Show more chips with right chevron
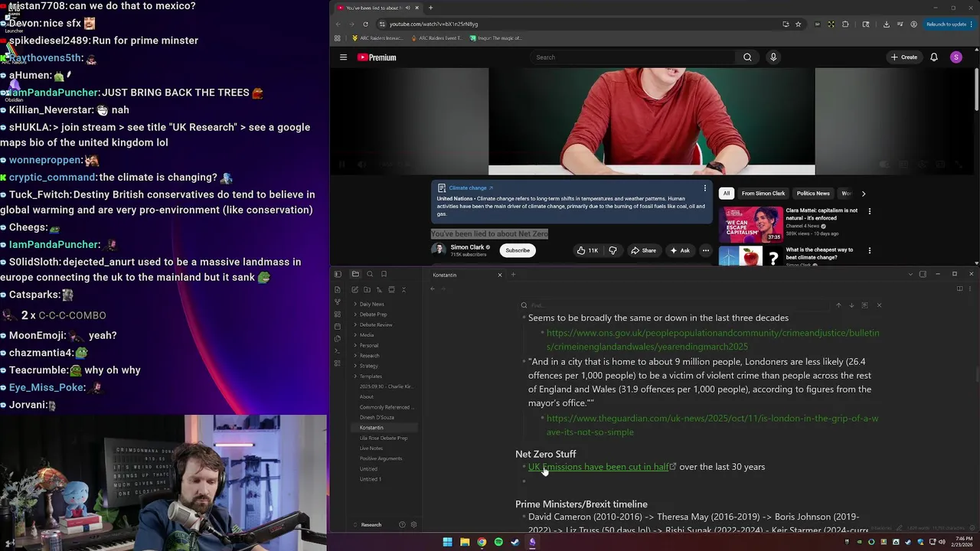Screen dimensions: 980x551 864,194
